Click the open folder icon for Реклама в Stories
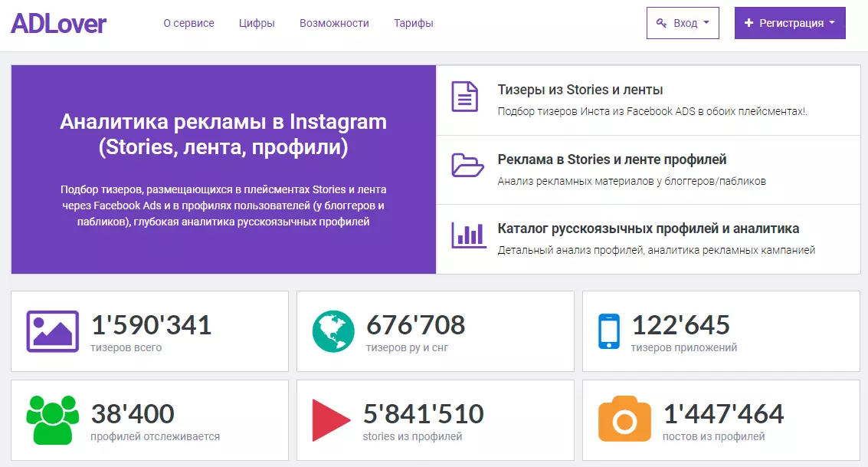The image size is (868, 467). 467,165
